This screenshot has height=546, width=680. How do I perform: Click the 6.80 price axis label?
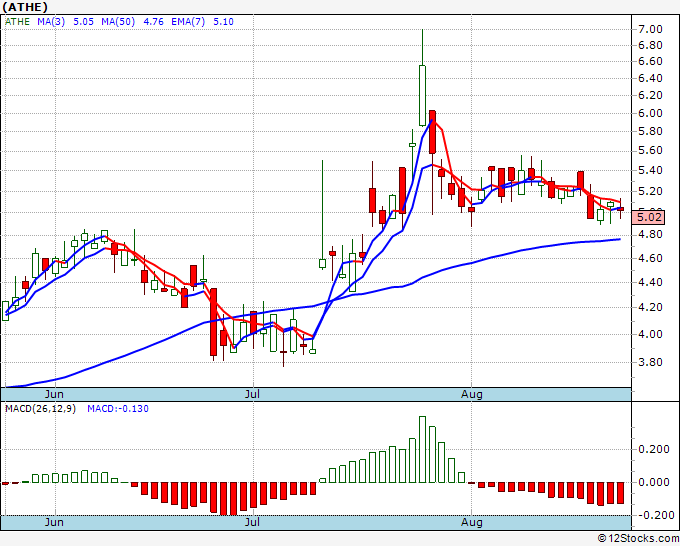[x=650, y=46]
